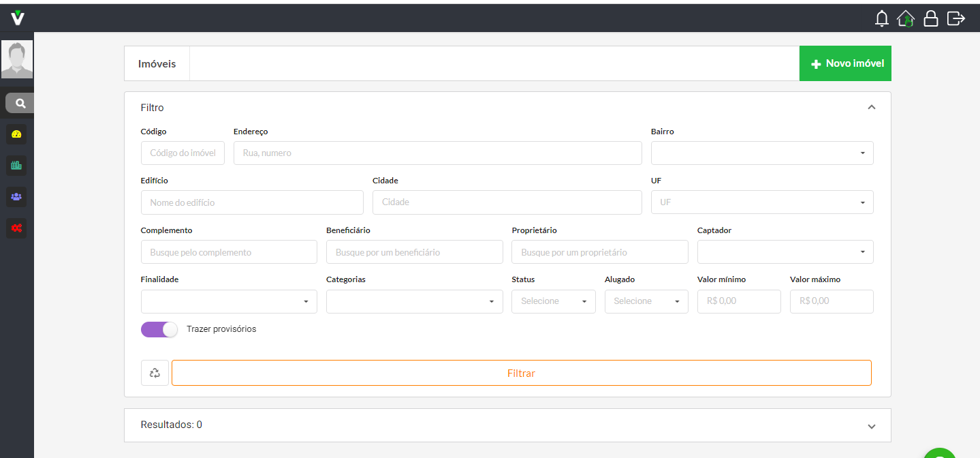Open the red settings gears icon

[x=17, y=228]
